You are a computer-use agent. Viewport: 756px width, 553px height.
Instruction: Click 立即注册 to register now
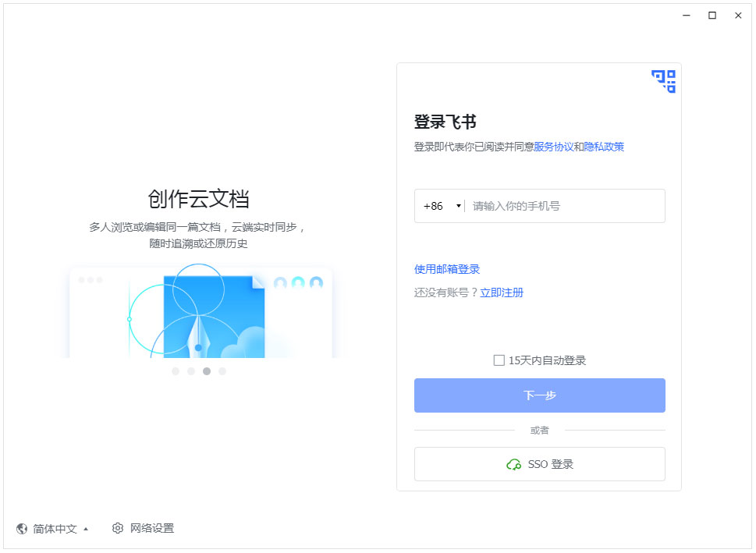pos(502,293)
